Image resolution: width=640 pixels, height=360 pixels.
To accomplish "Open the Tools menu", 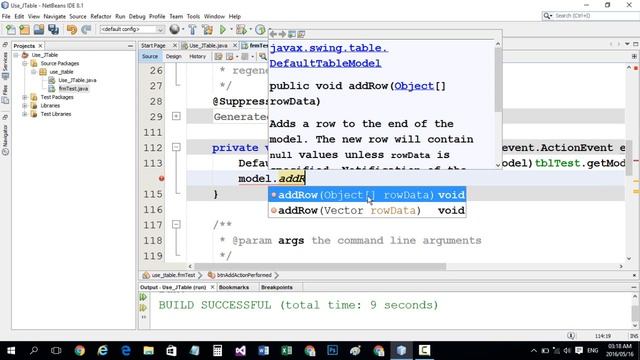I will pyautogui.click(x=193, y=16).
